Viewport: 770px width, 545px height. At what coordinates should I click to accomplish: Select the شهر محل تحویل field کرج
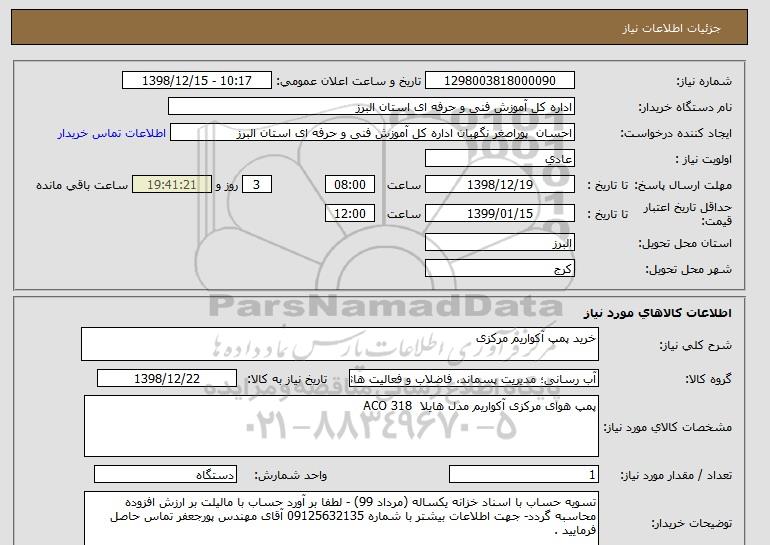click(499, 269)
